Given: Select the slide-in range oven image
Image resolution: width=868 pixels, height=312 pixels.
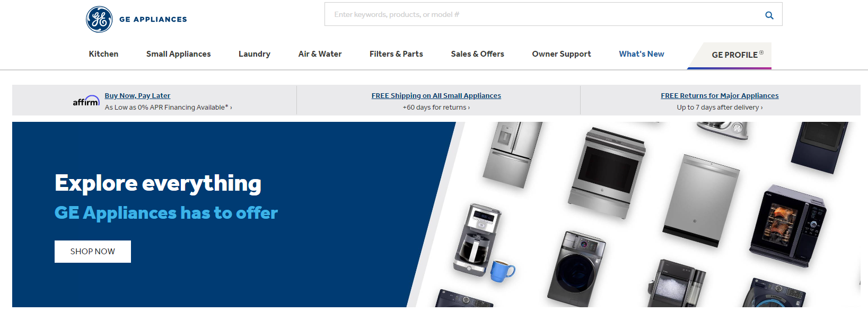Looking at the screenshot, I should (607, 173).
